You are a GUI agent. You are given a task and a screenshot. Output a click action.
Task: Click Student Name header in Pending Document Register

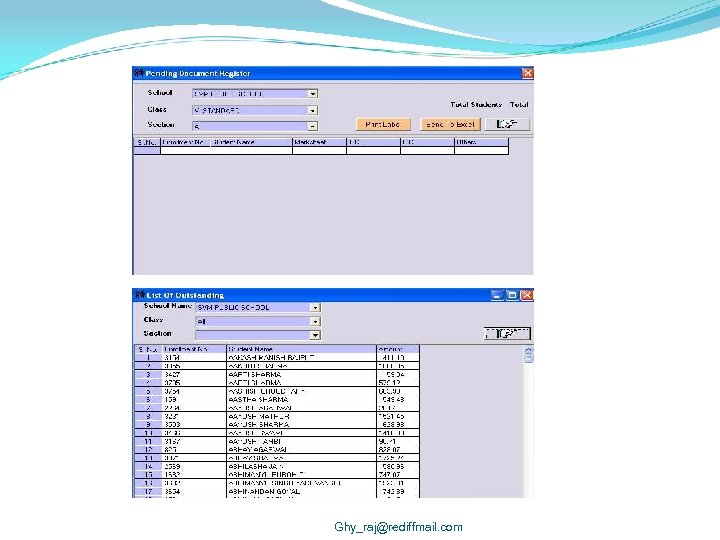251,142
